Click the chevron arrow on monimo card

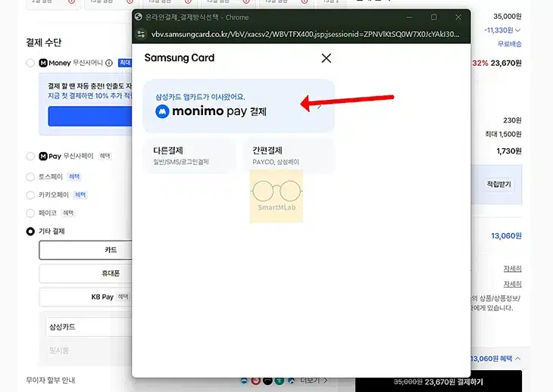pos(320,106)
